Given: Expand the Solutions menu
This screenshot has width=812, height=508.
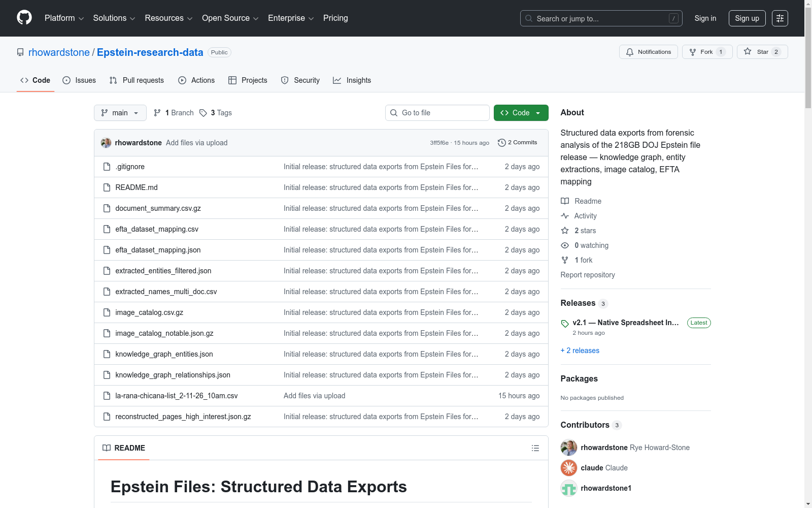Looking at the screenshot, I should pos(114,18).
